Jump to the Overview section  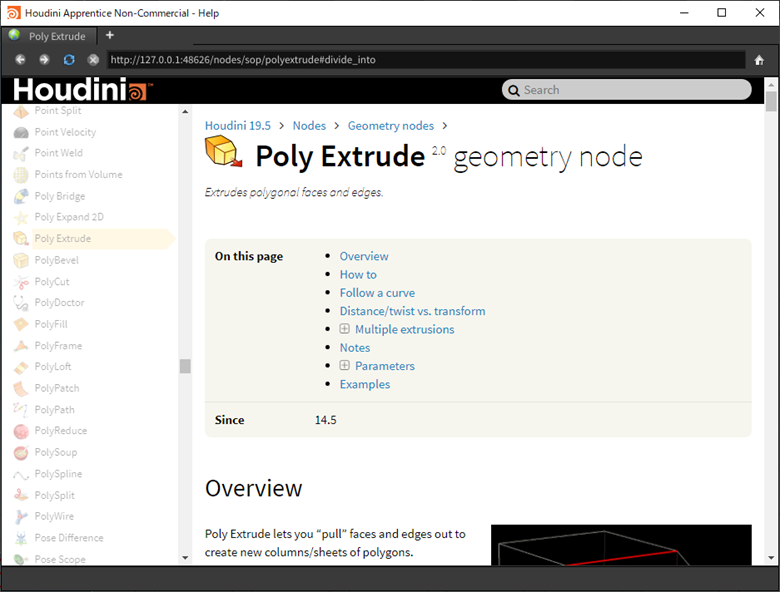[364, 256]
